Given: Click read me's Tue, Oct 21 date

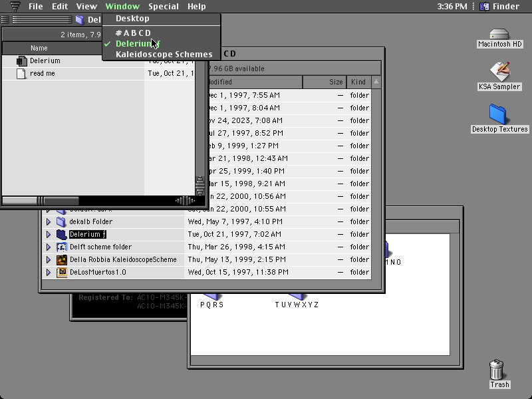Looking at the screenshot, I should click(x=171, y=73).
